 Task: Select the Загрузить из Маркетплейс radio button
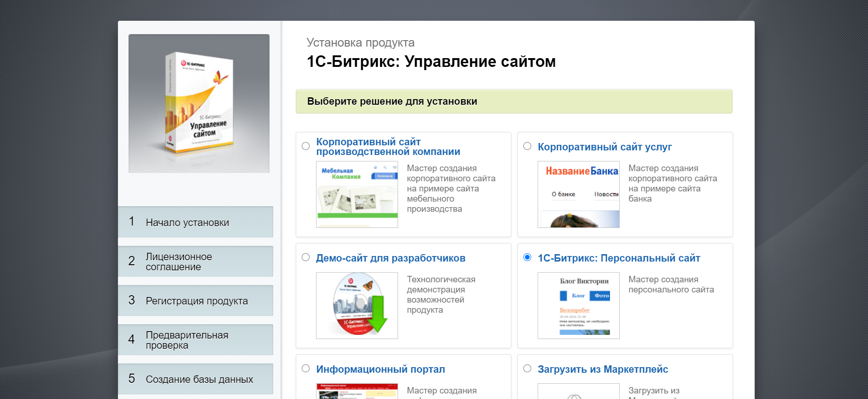click(x=528, y=369)
